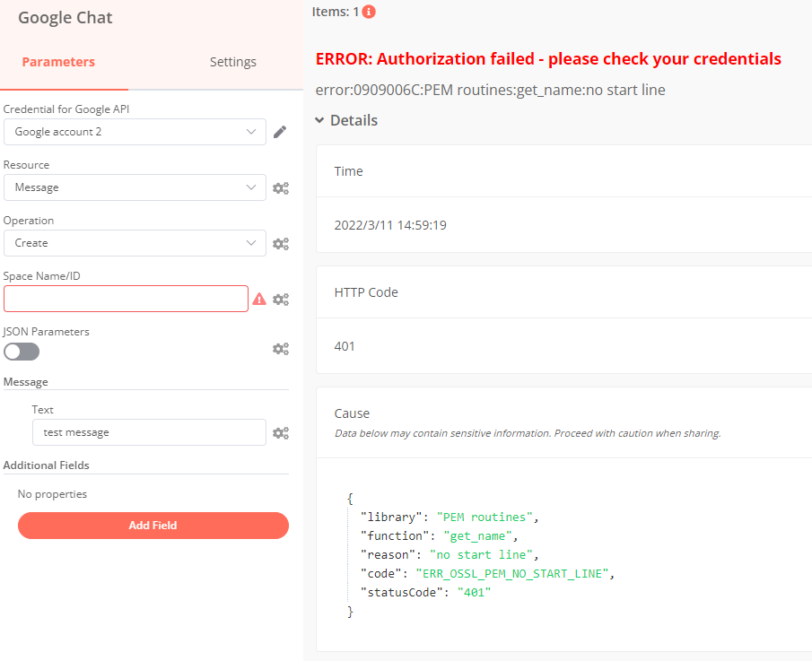The height and width of the screenshot is (661, 812).
Task: Open the Operation dropdown showing Create
Action: [135, 243]
